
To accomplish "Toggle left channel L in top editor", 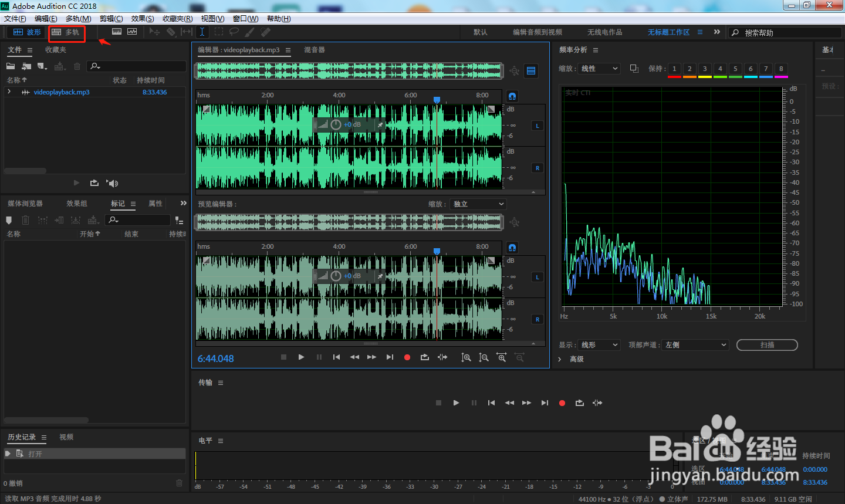I will click(x=537, y=126).
